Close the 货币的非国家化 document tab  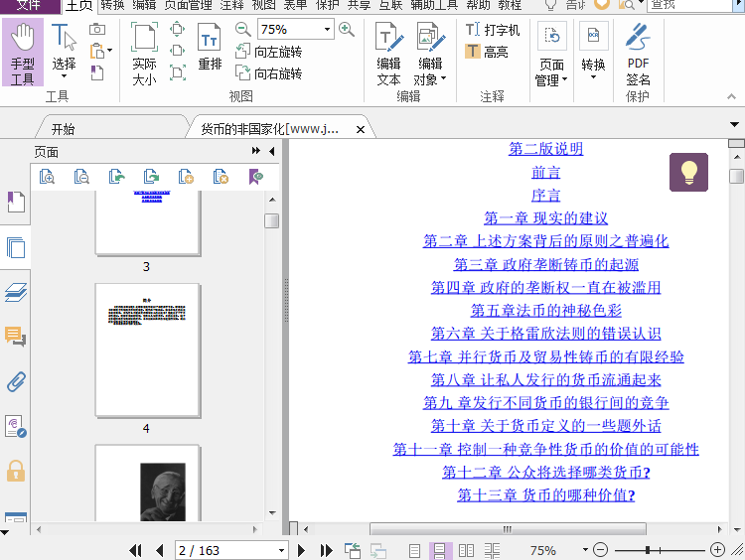[x=361, y=129]
